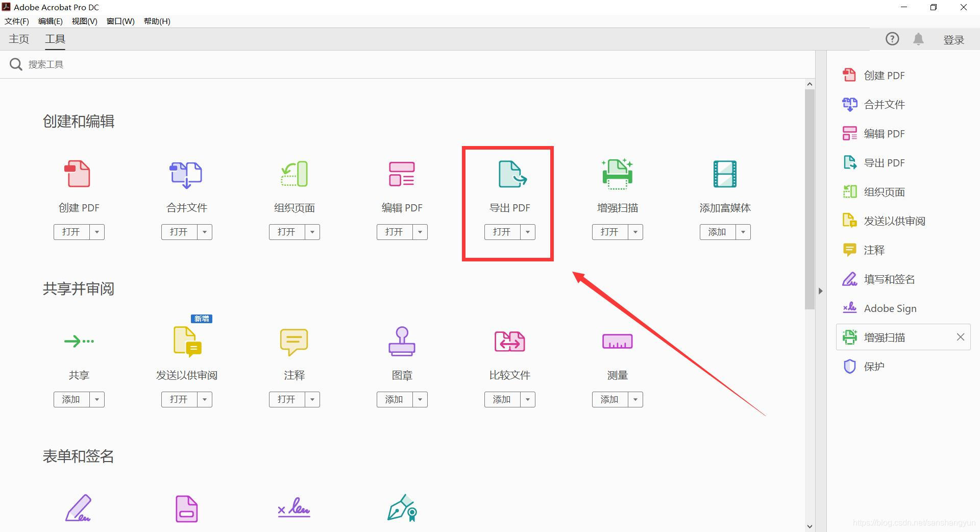The image size is (980, 532).
Task: Click the Rich Media (添加富媒体) film icon
Action: point(725,174)
